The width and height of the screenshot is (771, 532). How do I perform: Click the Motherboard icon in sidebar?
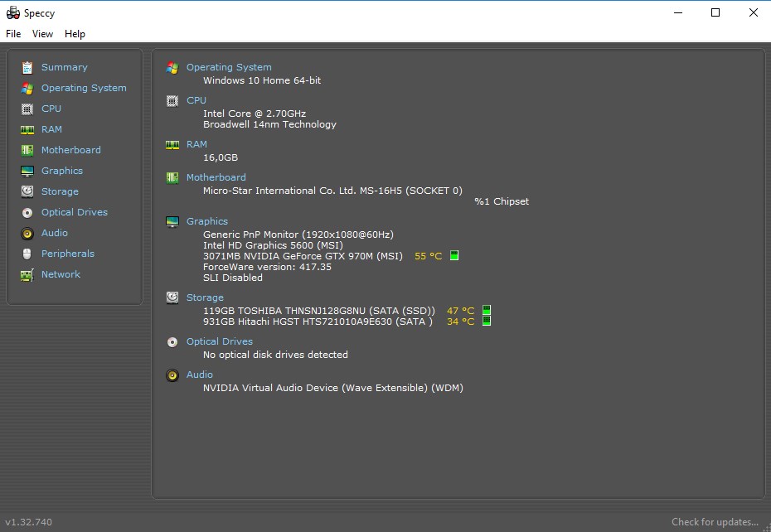(x=27, y=150)
